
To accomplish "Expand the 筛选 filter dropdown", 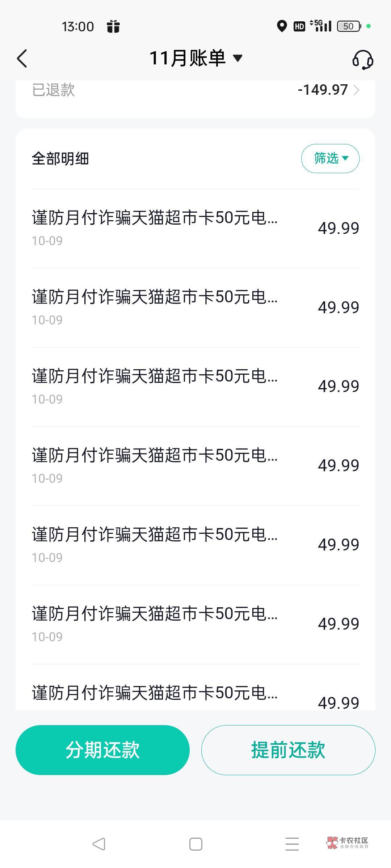I will (x=330, y=158).
